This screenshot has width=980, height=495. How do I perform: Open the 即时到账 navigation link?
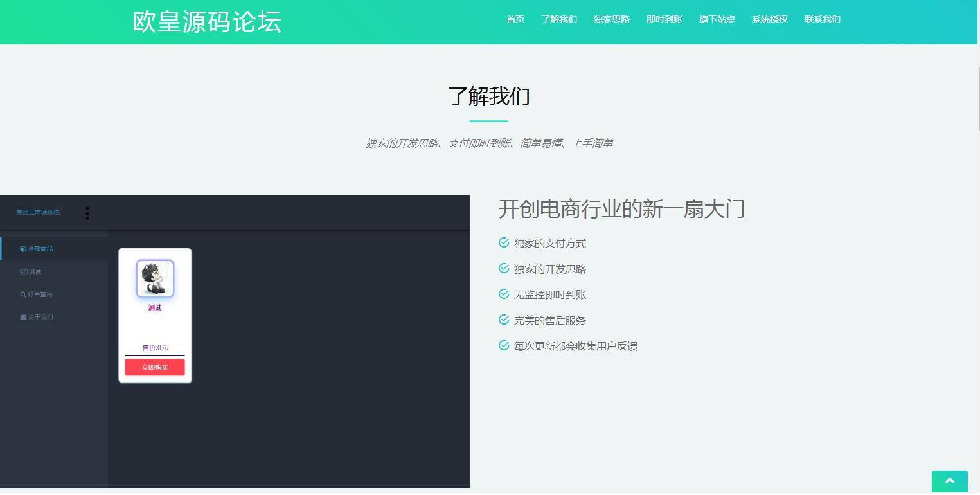664,19
